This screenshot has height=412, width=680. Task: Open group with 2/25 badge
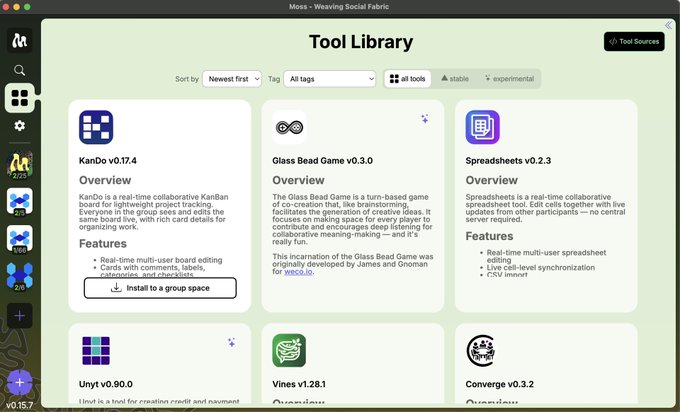[20, 165]
